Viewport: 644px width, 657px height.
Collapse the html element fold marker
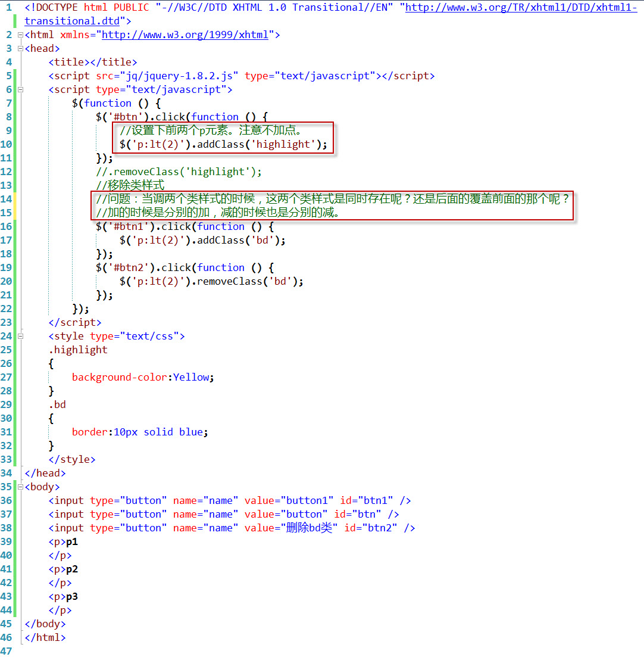(20, 35)
